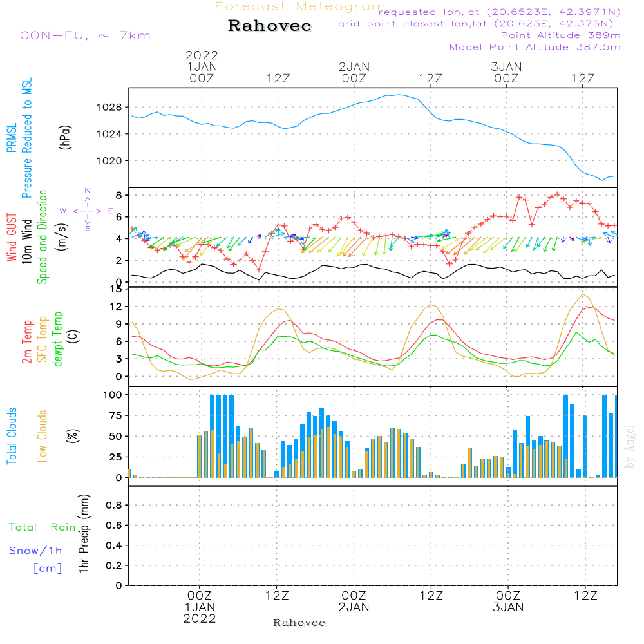Click the 1hr Precip (mm) axis title
The height and width of the screenshot is (644, 644).
(84, 534)
